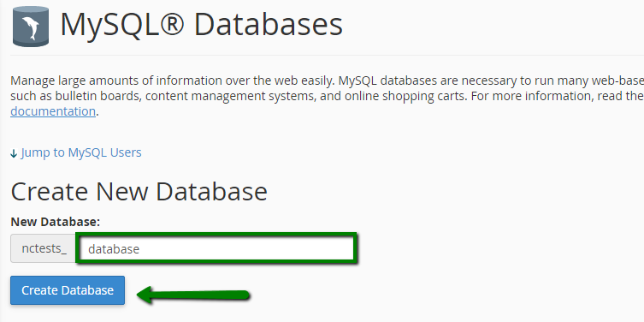
Task: Click the horizontal divider under the page title
Action: pyautogui.click(x=327, y=55)
